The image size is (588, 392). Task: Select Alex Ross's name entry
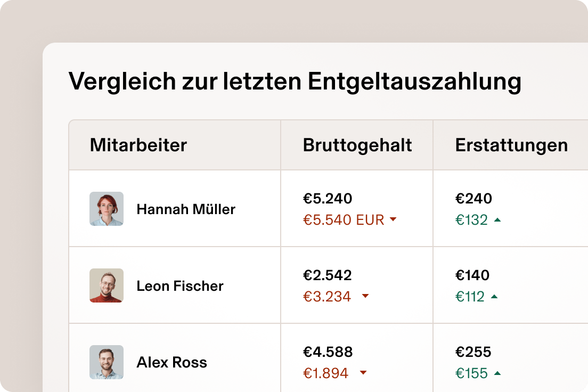pos(171,362)
